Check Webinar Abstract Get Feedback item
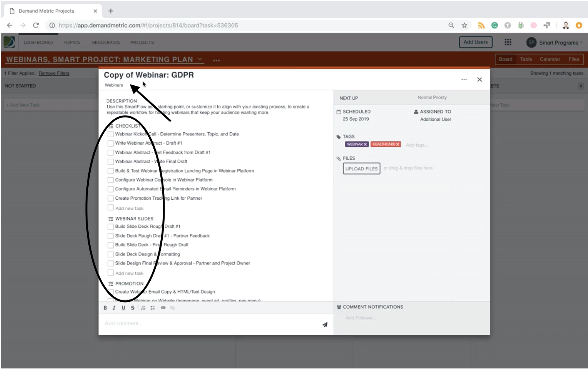 (x=110, y=152)
